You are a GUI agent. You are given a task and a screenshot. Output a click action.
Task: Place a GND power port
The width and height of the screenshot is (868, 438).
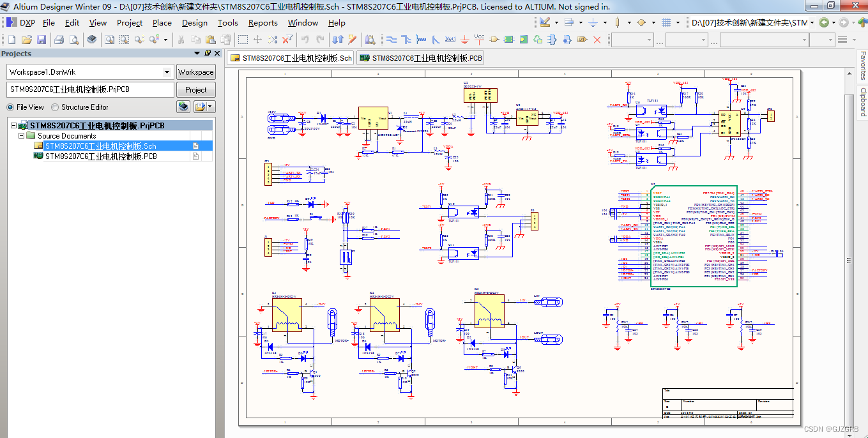pyautogui.click(x=465, y=40)
